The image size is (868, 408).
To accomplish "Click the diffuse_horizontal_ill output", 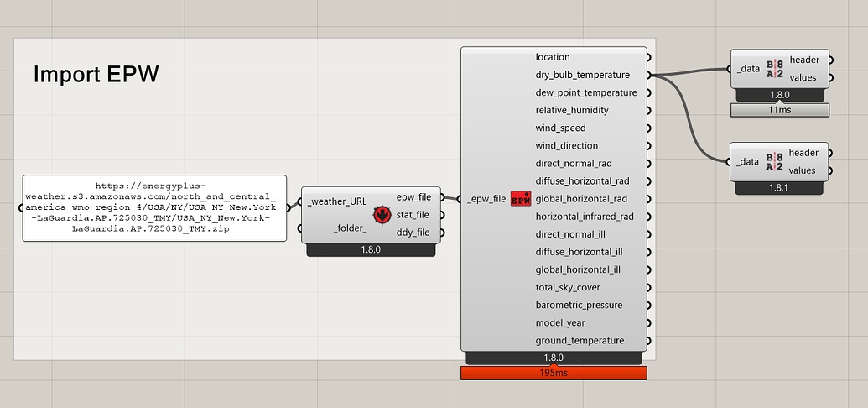I will point(579,252).
